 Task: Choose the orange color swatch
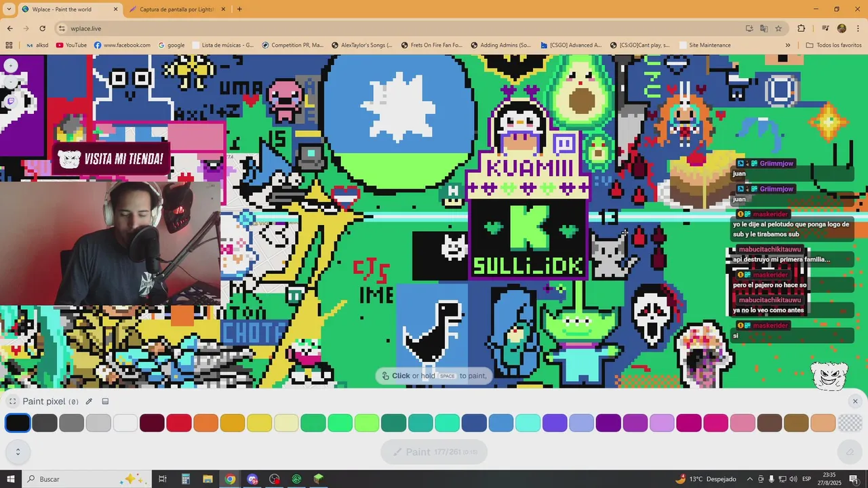(206, 423)
